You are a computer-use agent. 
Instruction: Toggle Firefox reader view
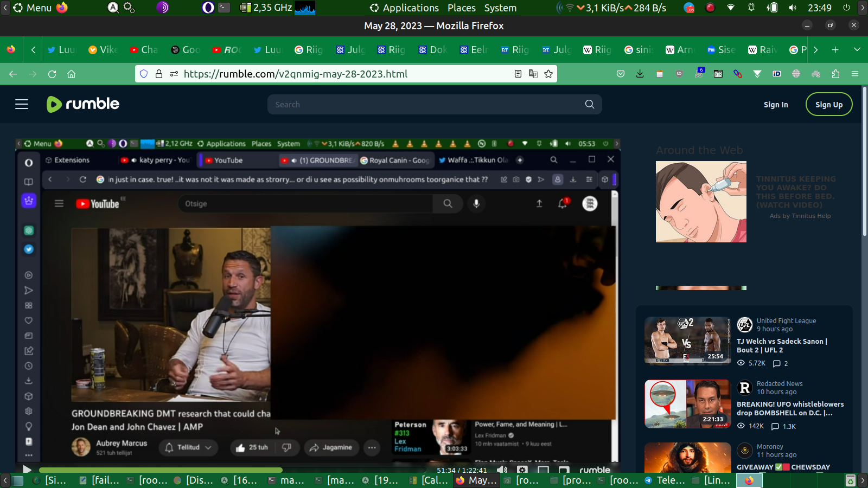point(518,74)
